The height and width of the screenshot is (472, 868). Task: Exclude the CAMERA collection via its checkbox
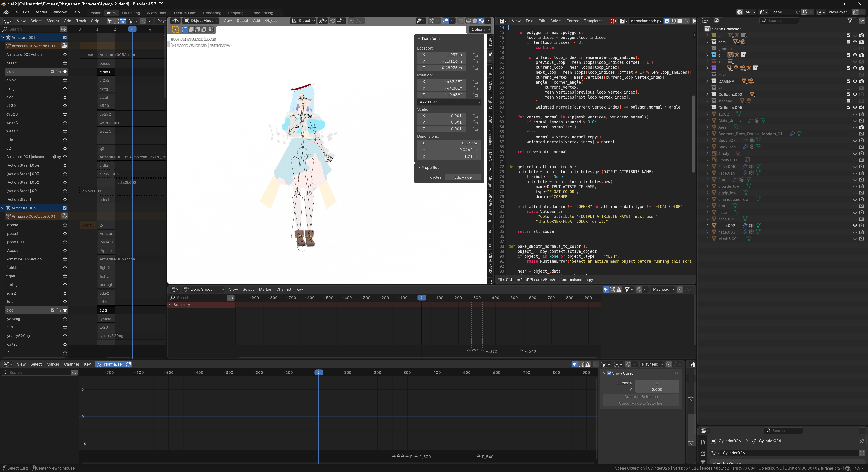(x=849, y=81)
